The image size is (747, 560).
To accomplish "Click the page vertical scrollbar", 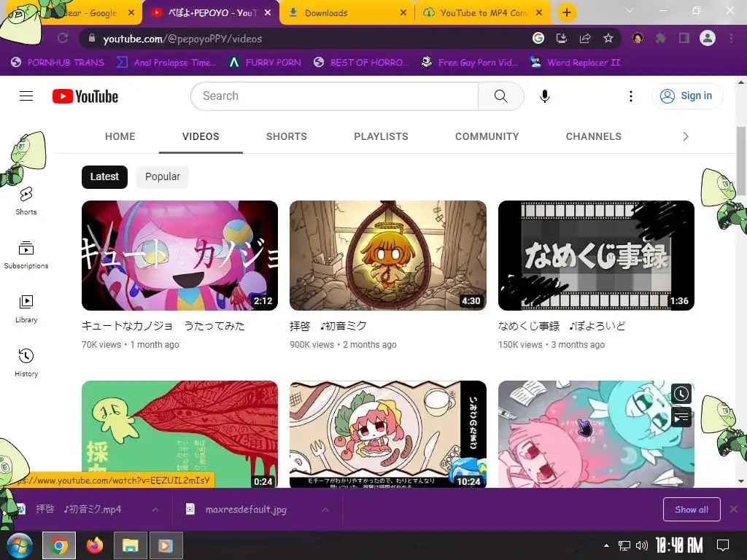I will pyautogui.click(x=741, y=161).
